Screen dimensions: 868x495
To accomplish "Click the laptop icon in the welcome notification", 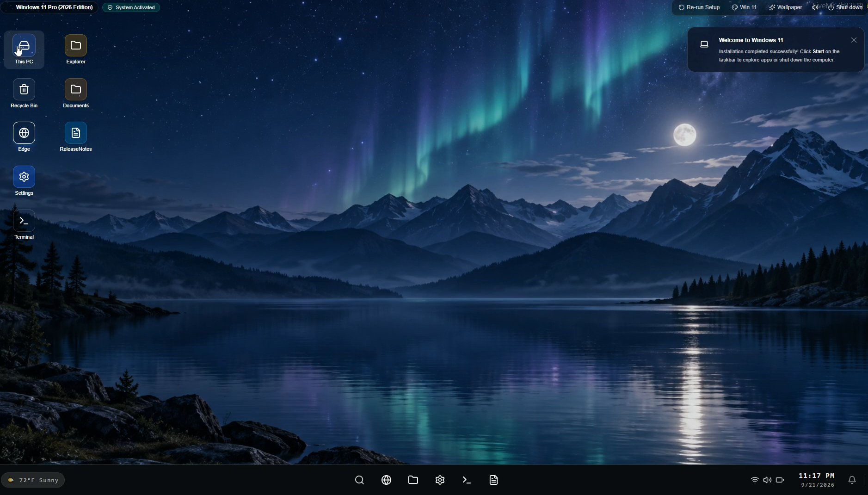I will click(704, 44).
